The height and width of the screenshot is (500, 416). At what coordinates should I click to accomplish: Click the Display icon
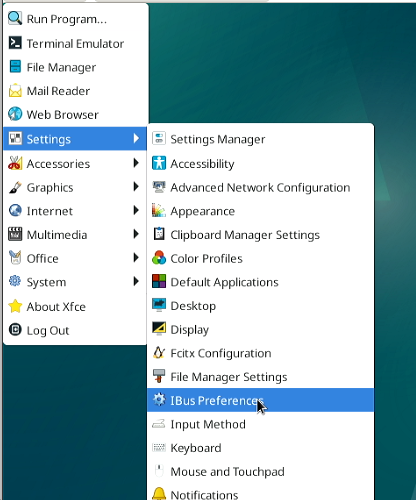point(159,329)
